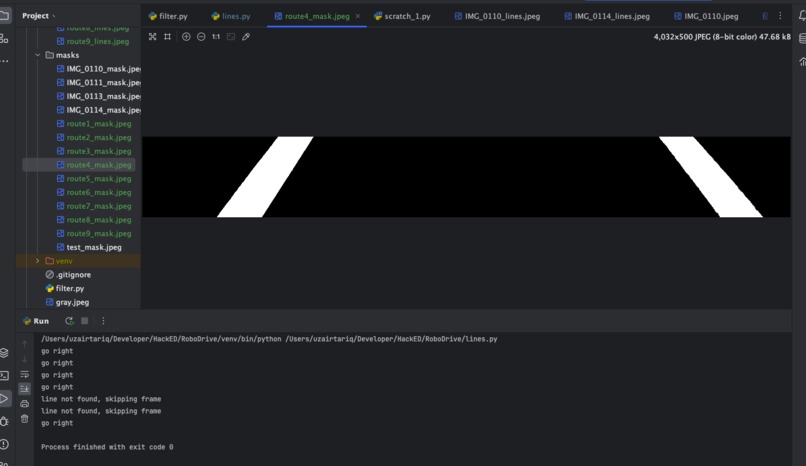Select route8_mask.jpeg in project tree

[x=94, y=220]
